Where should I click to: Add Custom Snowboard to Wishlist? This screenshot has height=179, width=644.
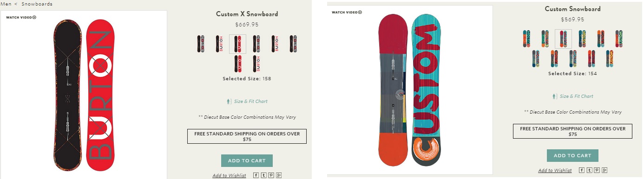click(x=555, y=171)
